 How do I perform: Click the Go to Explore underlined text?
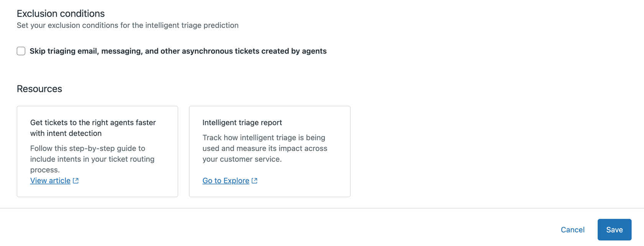(x=226, y=181)
